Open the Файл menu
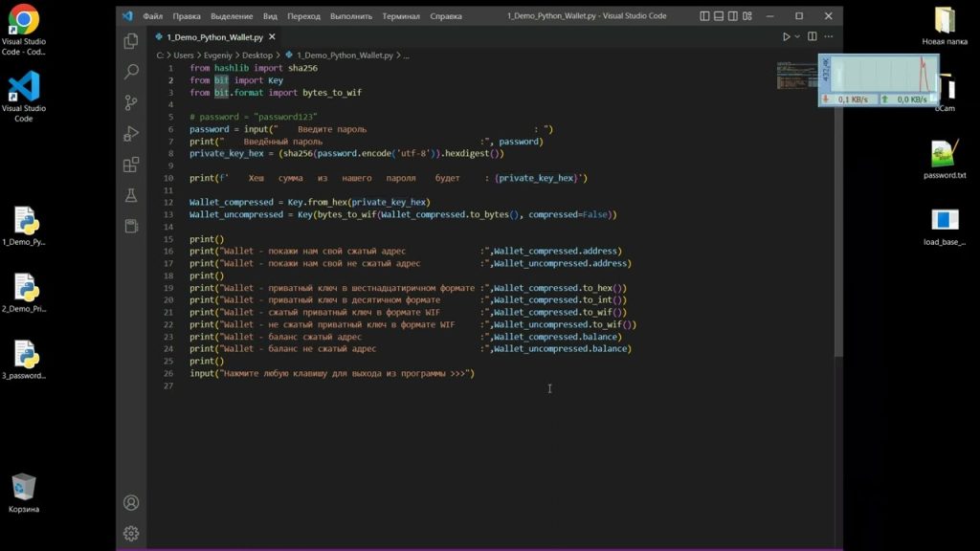This screenshot has width=980, height=551. coord(152,16)
